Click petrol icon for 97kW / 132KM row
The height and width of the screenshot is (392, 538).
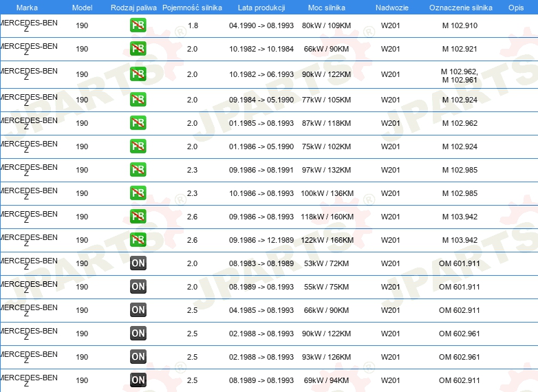(x=138, y=169)
